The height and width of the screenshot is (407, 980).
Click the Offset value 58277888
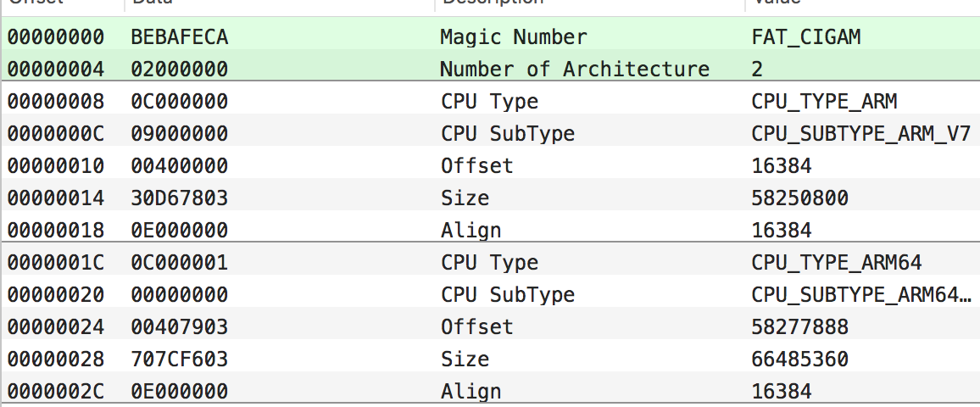(x=799, y=327)
